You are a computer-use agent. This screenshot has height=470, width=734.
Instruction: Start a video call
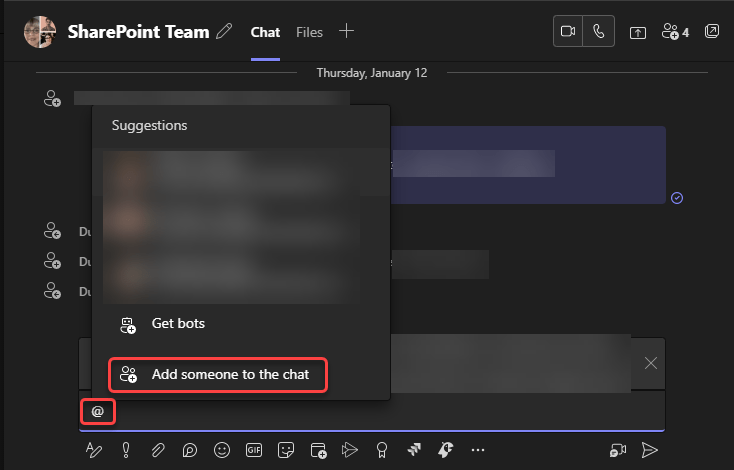click(x=567, y=31)
